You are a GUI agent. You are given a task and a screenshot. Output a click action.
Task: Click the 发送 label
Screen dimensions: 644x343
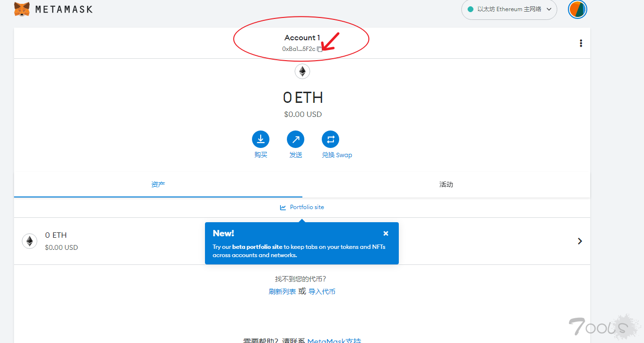click(296, 155)
